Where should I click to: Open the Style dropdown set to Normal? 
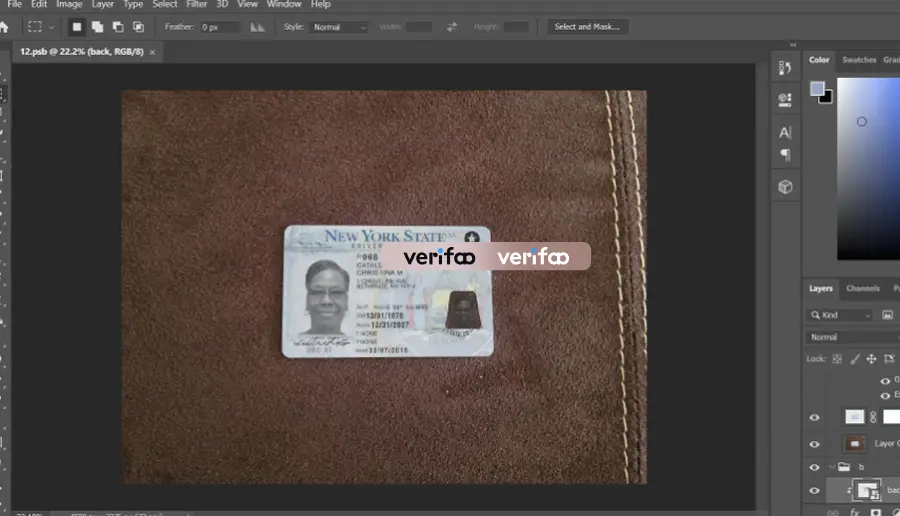coord(339,27)
